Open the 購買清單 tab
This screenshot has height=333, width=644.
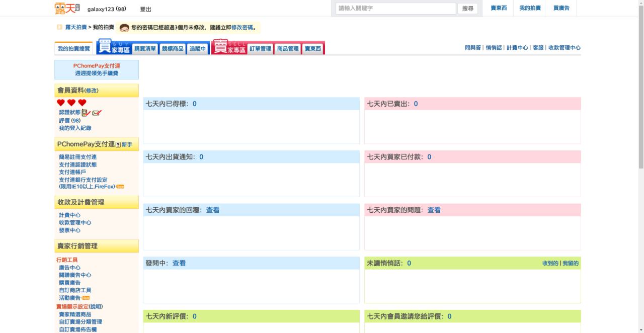tap(145, 49)
